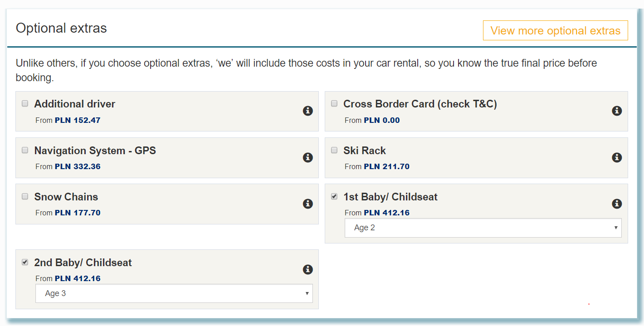Enable the Navigation System GPS checkbox

[25, 150]
